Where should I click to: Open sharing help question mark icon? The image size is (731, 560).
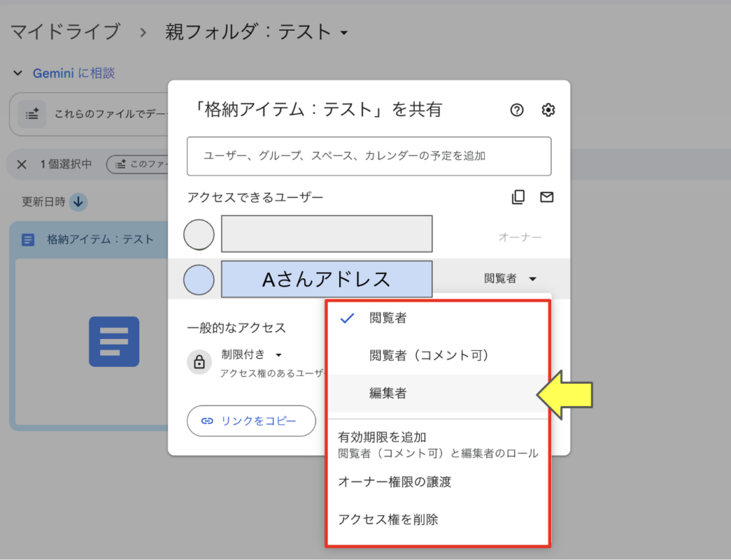517,110
